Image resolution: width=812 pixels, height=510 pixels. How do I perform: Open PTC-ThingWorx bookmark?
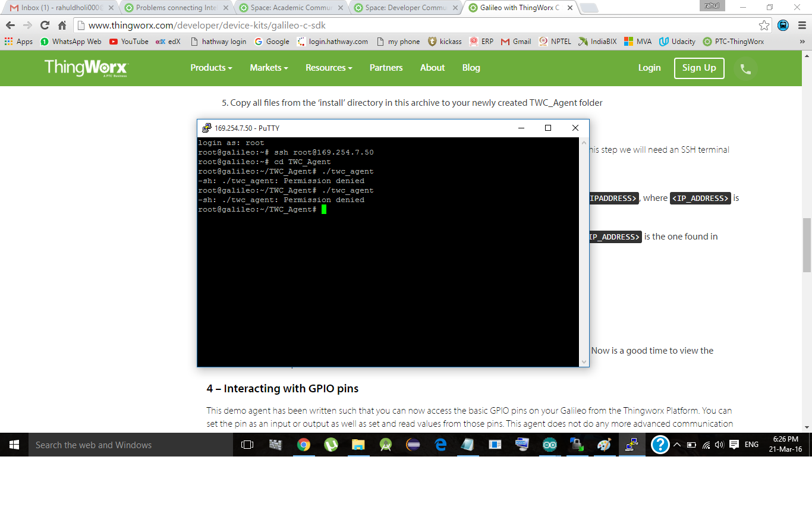734,42
